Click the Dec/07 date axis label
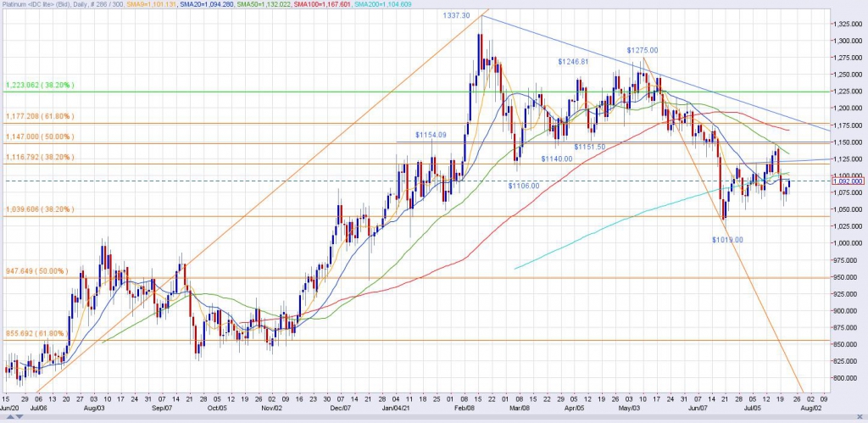This screenshot has height=423, width=868. coord(341,407)
